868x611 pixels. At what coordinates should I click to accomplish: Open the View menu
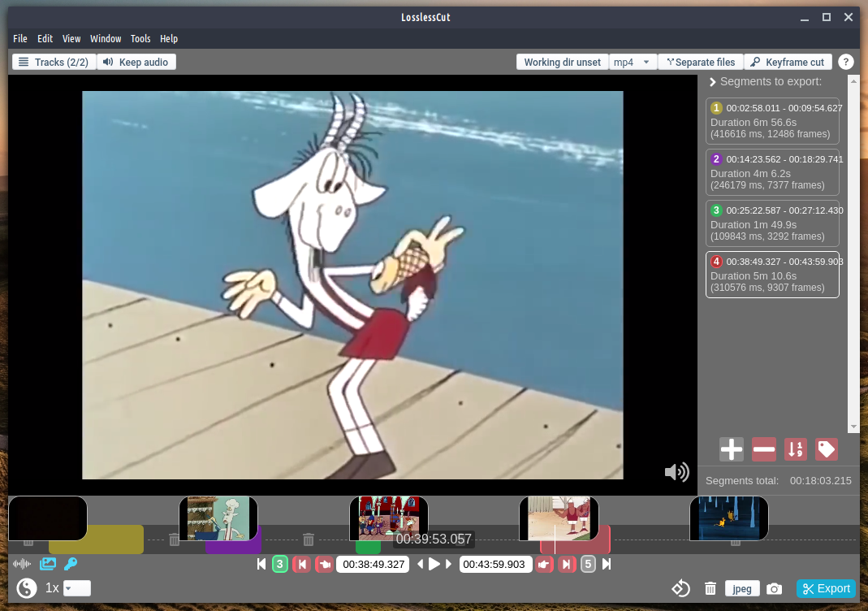[71, 39]
